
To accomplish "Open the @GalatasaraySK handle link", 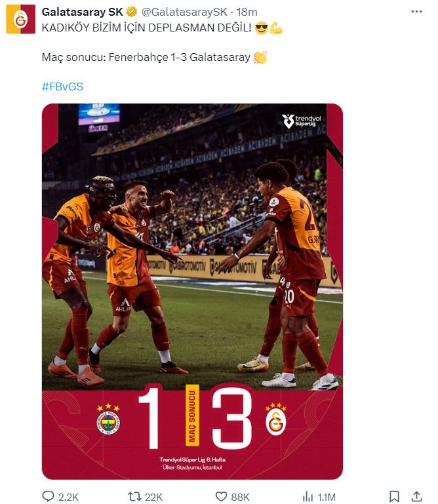I will 184,12.
